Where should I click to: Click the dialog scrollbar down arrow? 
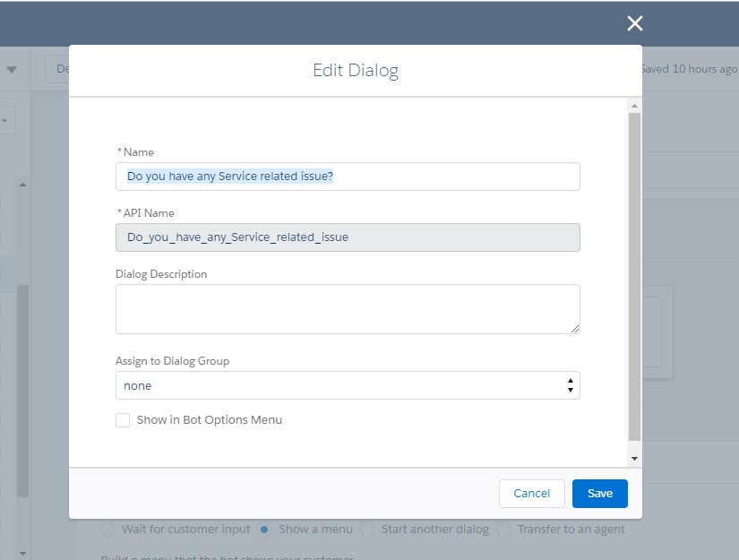coord(634,458)
